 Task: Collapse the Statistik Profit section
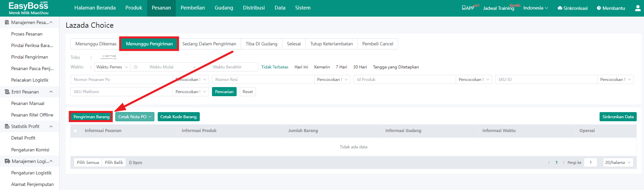(51, 126)
